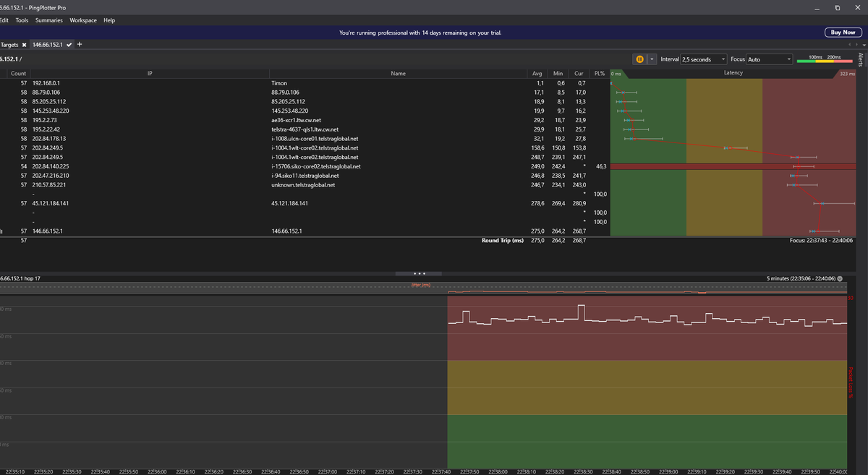This screenshot has width=868, height=475.
Task: Click the splitter handle with three dots
Action: pos(420,273)
